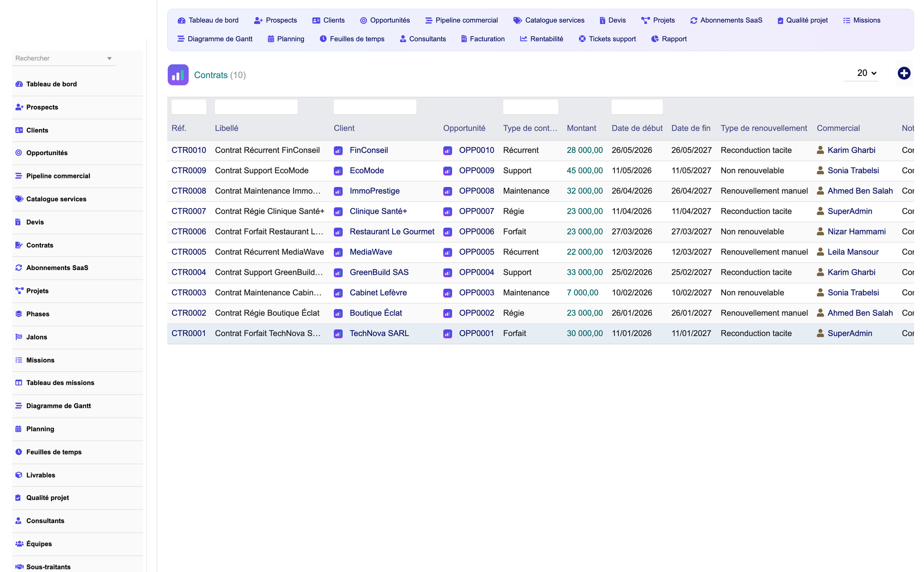Open the FinConseil client link
Image resolution: width=924 pixels, height=572 pixels.
click(369, 150)
